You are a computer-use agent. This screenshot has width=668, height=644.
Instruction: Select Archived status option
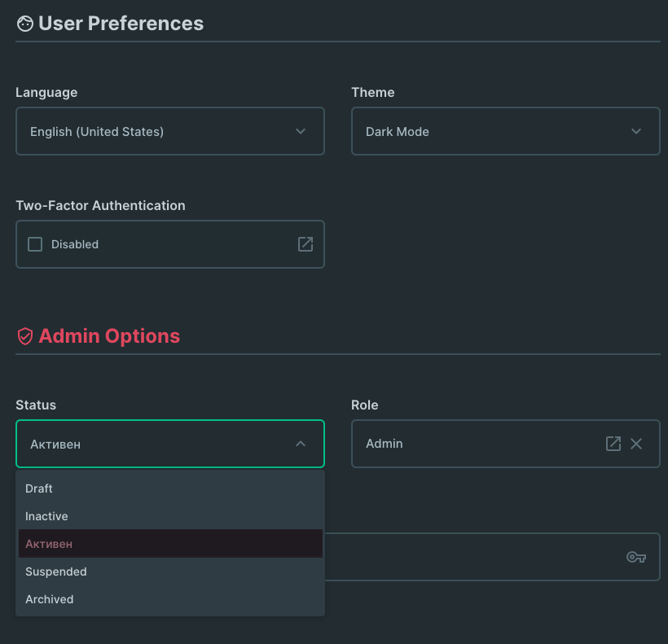click(x=170, y=599)
